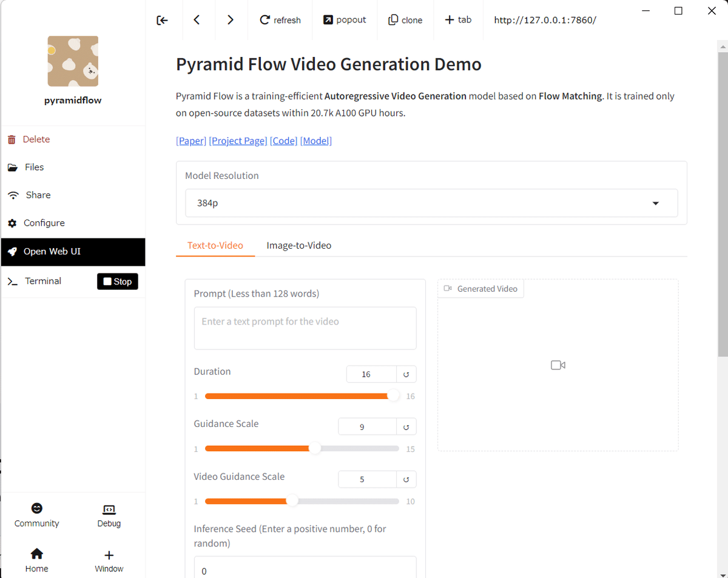Reset the Video Guidance Scale value

406,479
